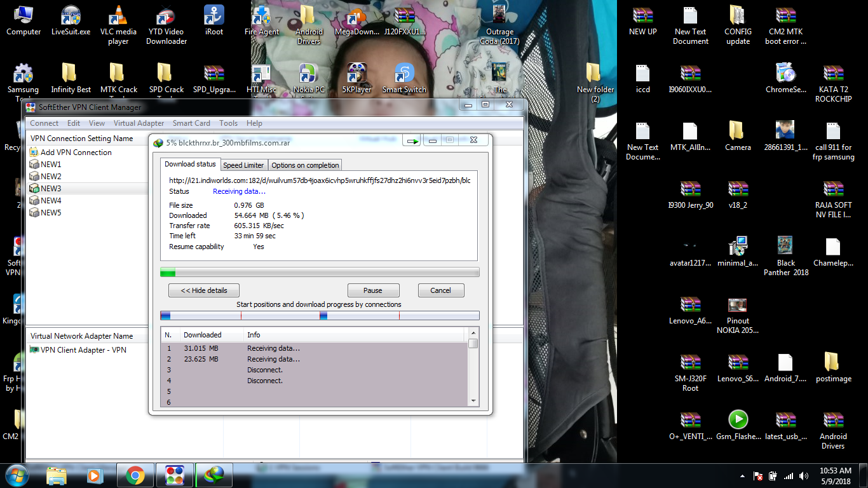Select VPN Client Adapter - VPN row
This screenshot has height=488, width=868.
tap(78, 350)
